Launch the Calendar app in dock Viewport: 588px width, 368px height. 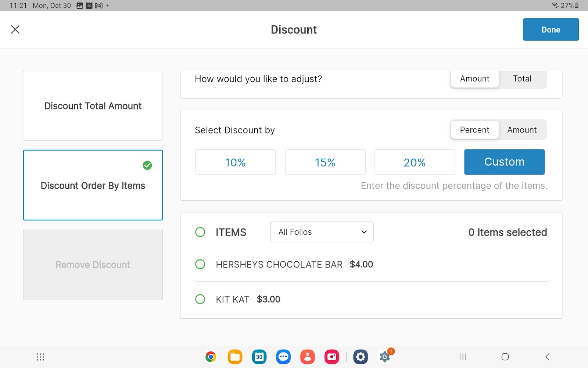pos(259,357)
